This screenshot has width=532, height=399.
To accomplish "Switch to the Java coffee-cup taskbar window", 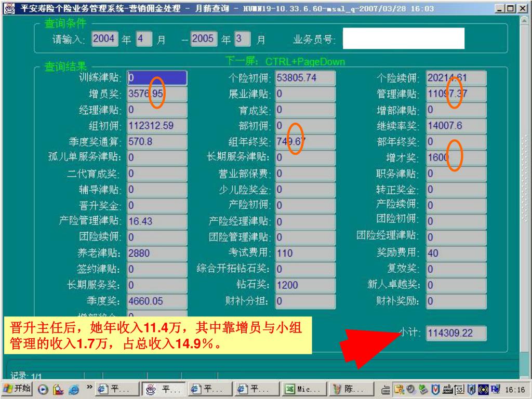I will click(164, 389).
